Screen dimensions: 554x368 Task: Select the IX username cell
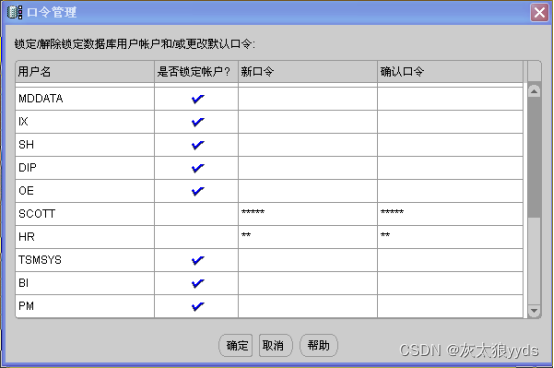point(85,122)
